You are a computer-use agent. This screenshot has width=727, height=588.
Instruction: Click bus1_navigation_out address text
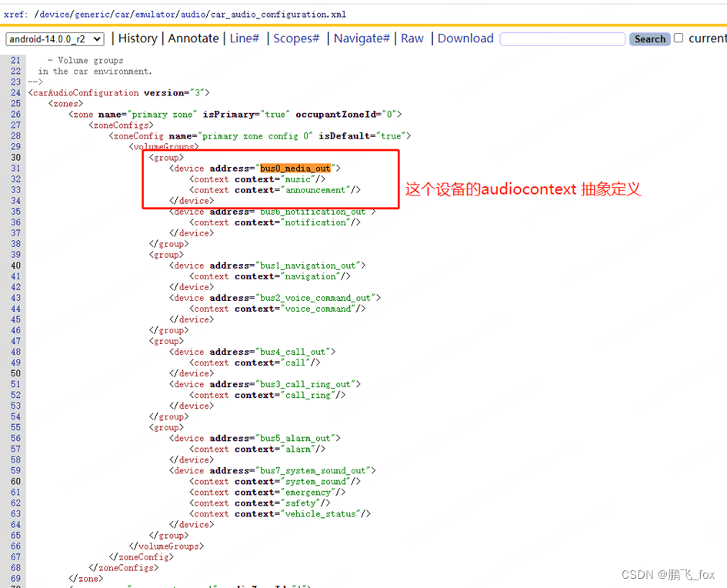point(308,266)
